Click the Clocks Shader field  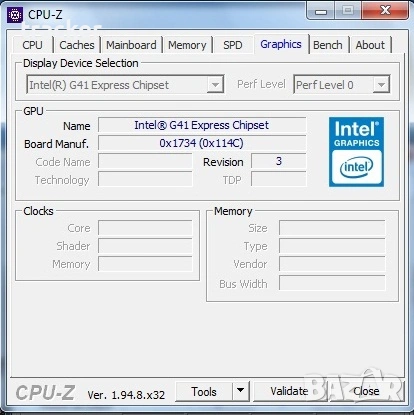(x=145, y=246)
